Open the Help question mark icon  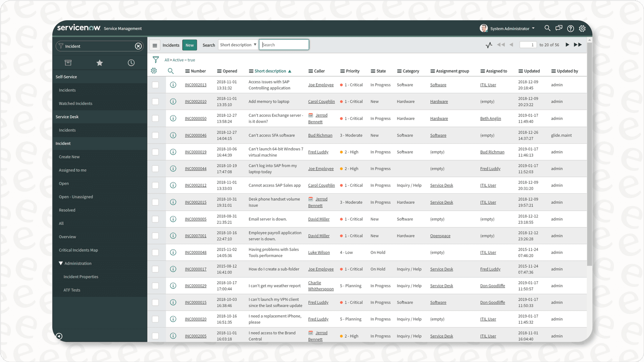pyautogui.click(x=570, y=28)
